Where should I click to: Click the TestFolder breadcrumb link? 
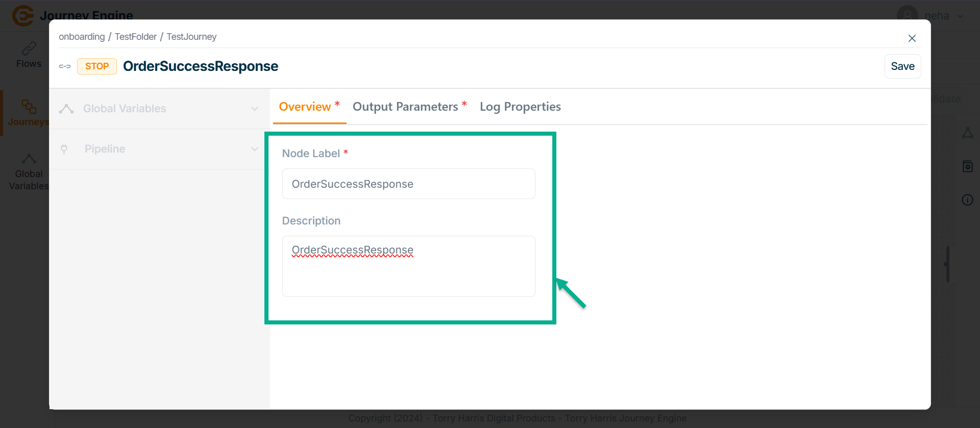pyautogui.click(x=136, y=37)
